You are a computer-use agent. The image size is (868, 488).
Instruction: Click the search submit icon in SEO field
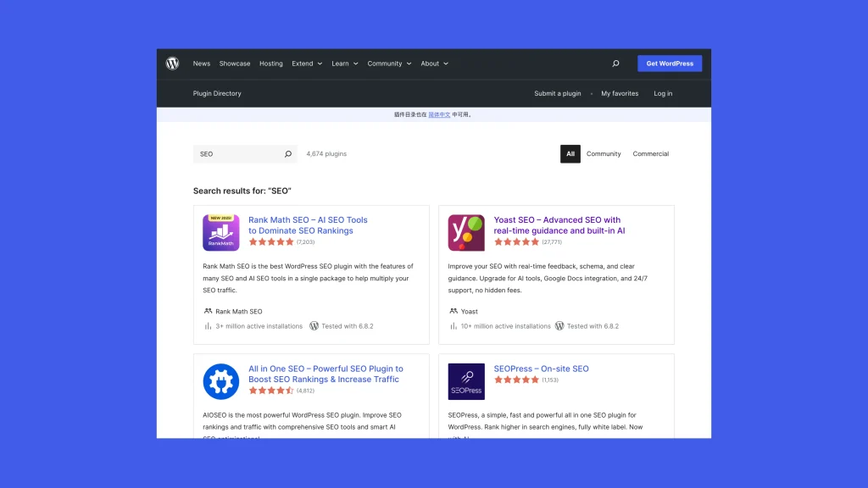click(x=288, y=154)
